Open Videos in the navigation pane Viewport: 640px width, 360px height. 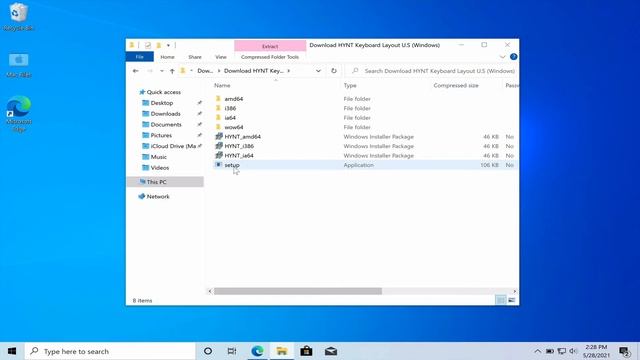click(x=160, y=168)
